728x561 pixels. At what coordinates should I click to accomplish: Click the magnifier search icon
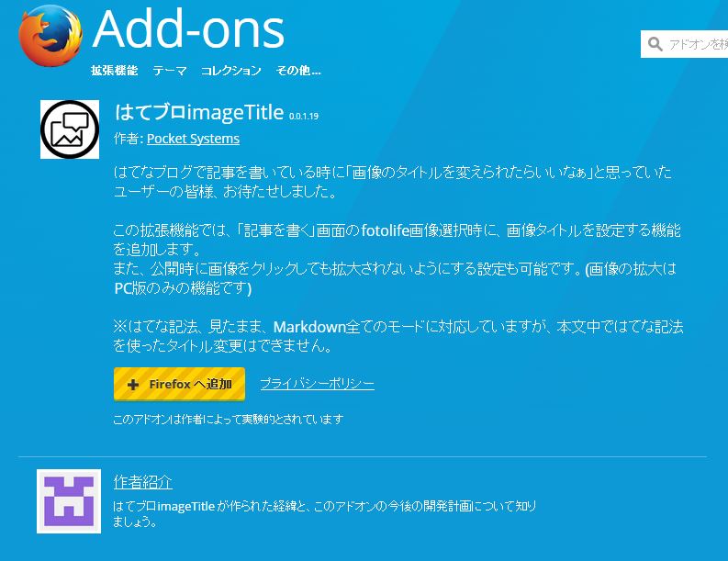(655, 44)
